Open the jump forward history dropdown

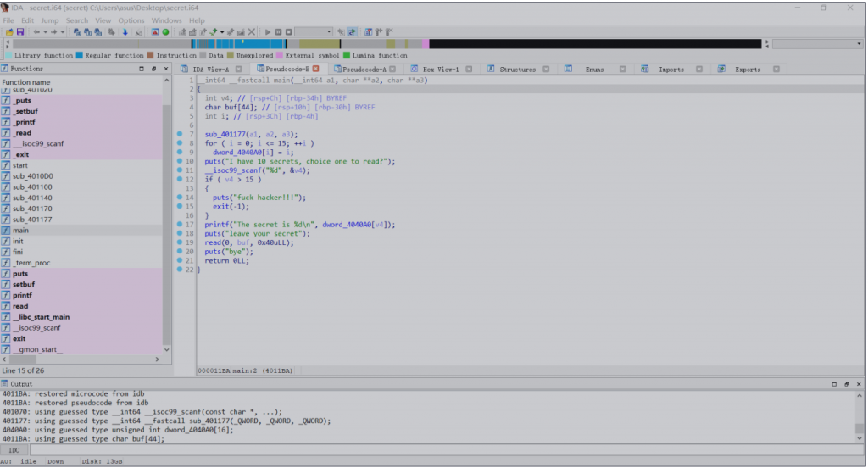click(x=62, y=32)
